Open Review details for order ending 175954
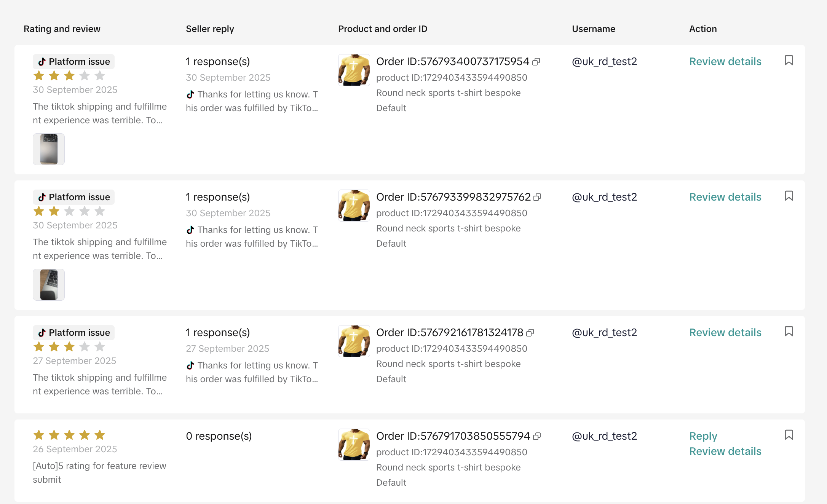This screenshot has height=504, width=827. coord(725,62)
